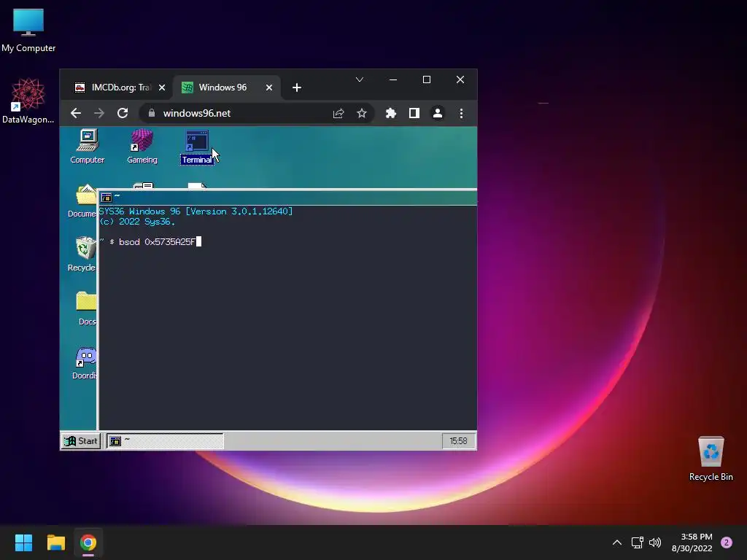Select the Computer icon in Windows 96
747x560 pixels.
point(88,147)
